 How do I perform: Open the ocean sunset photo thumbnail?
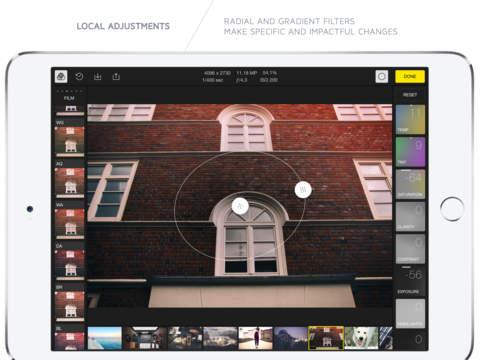click(105, 338)
